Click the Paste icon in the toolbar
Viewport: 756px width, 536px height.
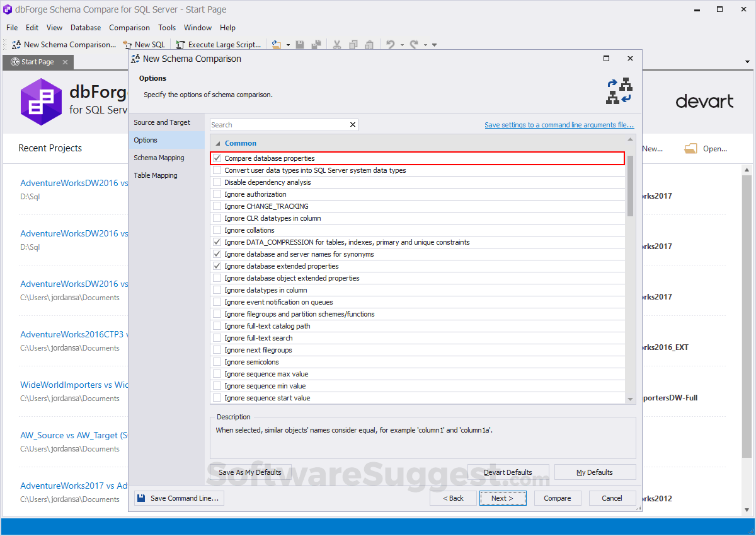coord(370,44)
